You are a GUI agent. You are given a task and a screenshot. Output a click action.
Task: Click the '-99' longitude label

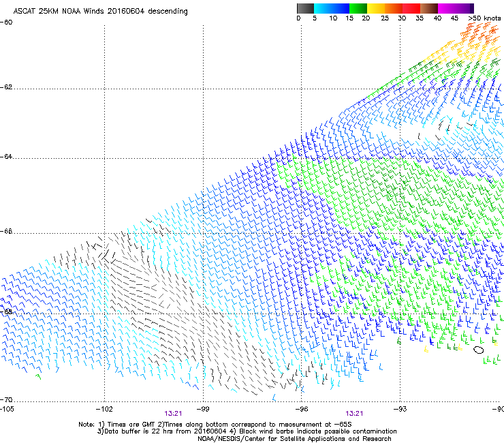[203, 409]
